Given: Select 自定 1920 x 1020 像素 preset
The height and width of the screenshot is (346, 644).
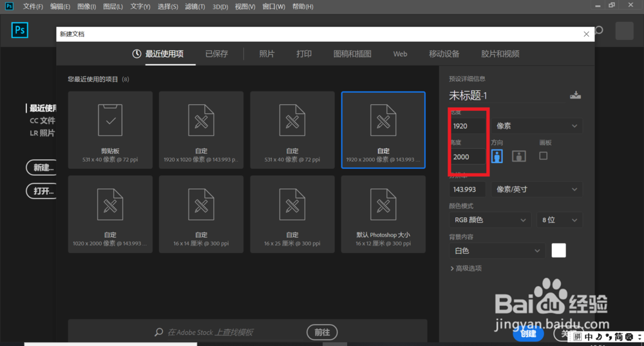Looking at the screenshot, I should (201, 130).
